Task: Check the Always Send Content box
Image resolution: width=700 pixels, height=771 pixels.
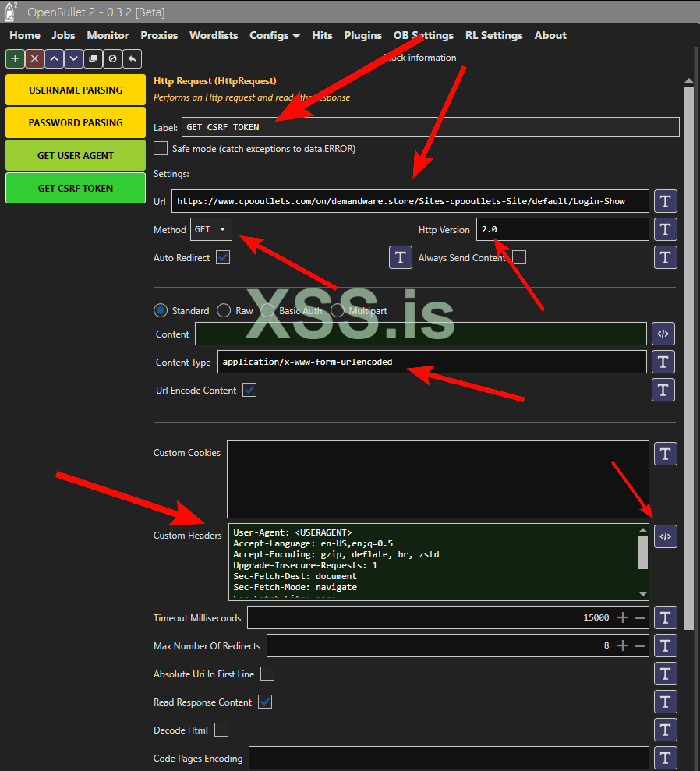Action: [x=519, y=257]
